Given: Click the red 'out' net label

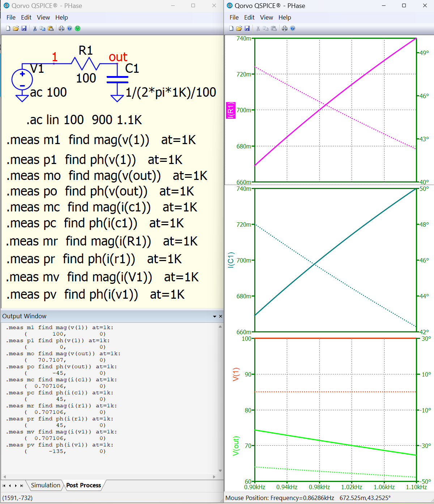Looking at the screenshot, I should coord(118,57).
